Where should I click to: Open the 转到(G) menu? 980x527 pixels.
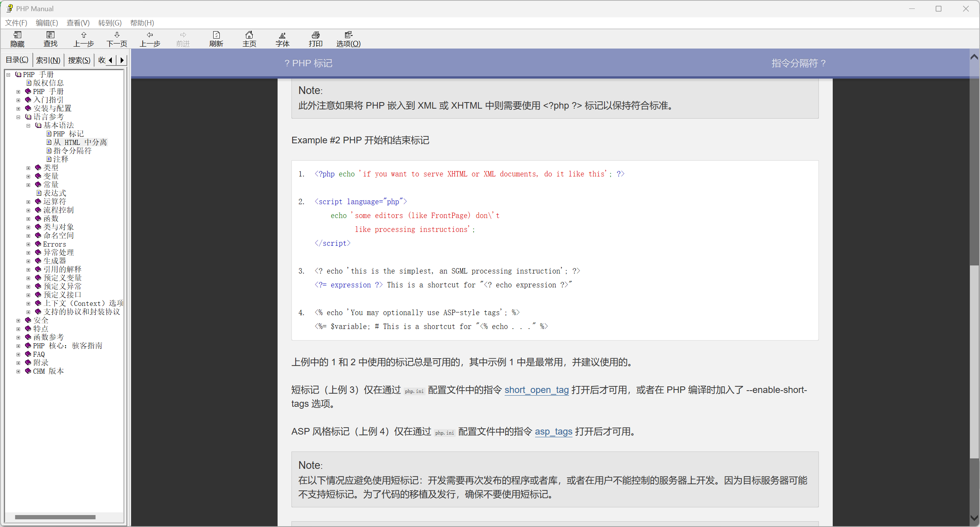pyautogui.click(x=110, y=23)
